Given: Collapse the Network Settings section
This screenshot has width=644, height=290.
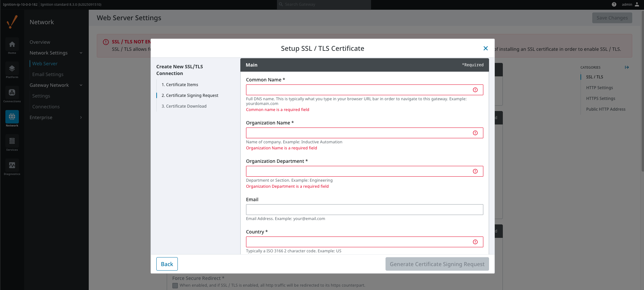Looking at the screenshot, I should (x=81, y=53).
